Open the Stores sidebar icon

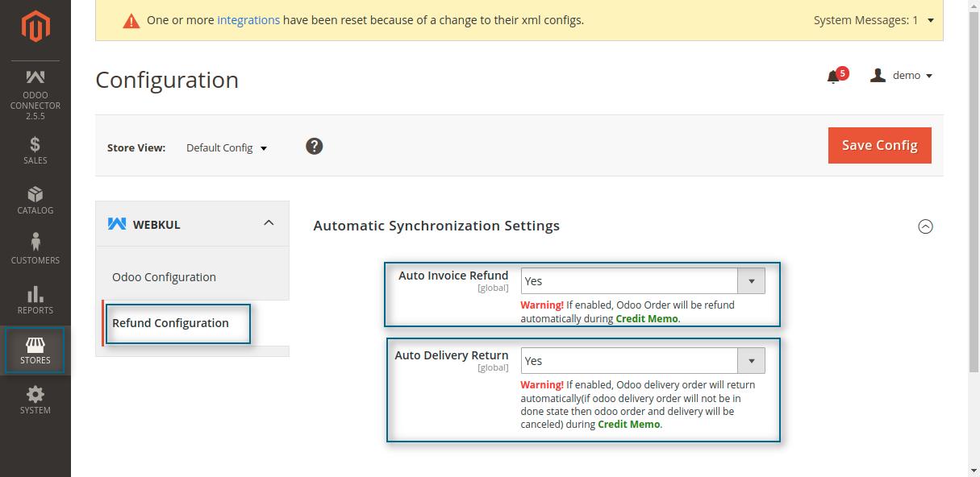click(x=35, y=350)
